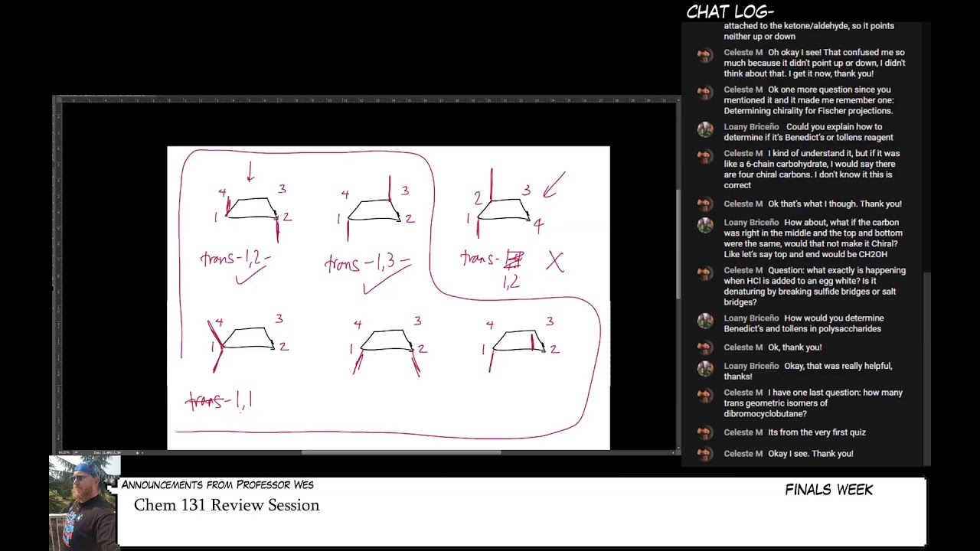
Task: Click message about carbon right in the middle
Action: pos(813,239)
